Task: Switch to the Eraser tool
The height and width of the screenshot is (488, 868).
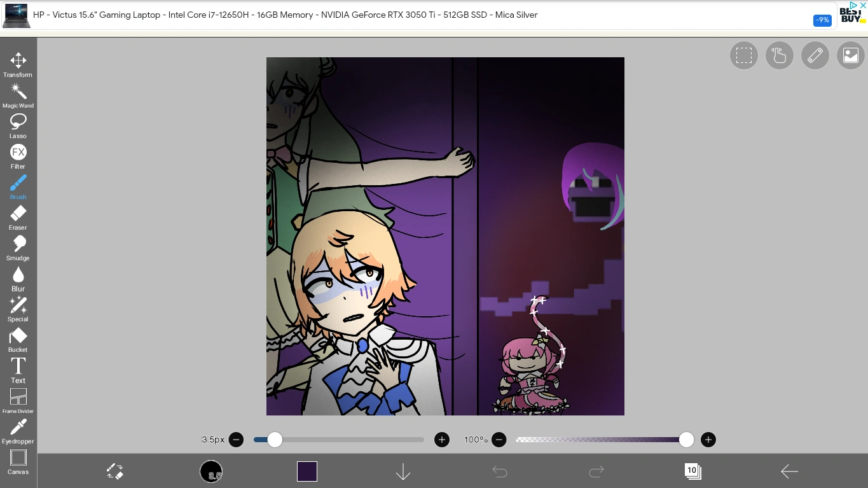Action: [18, 218]
